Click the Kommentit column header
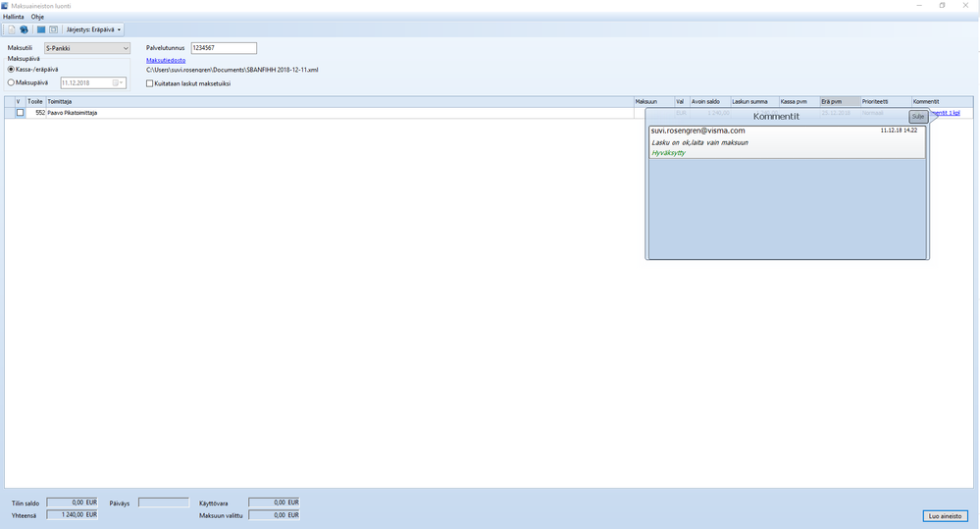 click(x=941, y=101)
